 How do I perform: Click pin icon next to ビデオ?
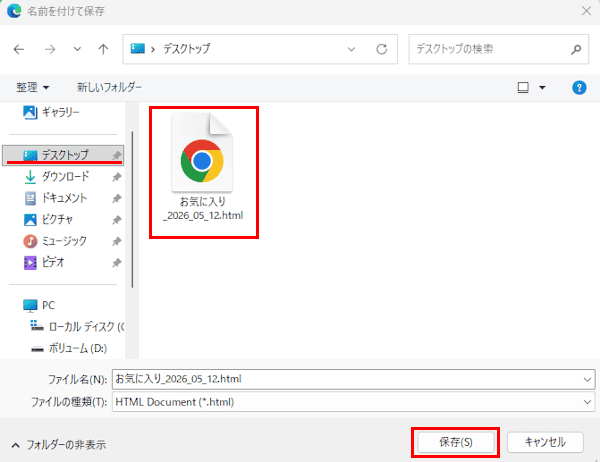click(x=117, y=262)
